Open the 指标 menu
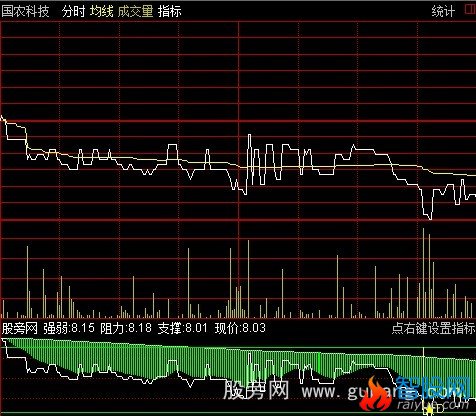 [170, 11]
